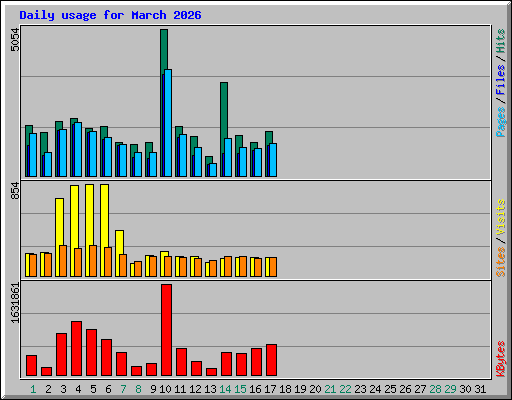512x400 pixels.
Task: Click the 'KBytes' legend label
Action: (500, 359)
